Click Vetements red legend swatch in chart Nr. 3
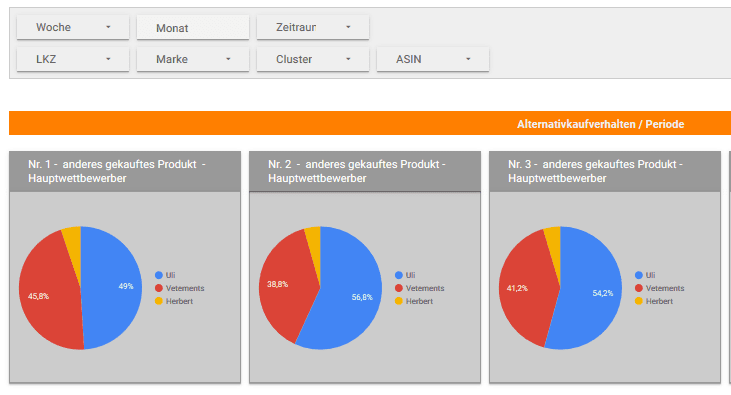The width and height of the screenshot is (731, 395). (x=639, y=288)
